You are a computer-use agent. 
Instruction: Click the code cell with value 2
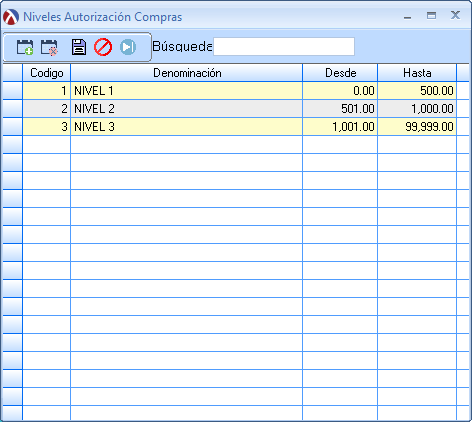[x=47, y=109]
